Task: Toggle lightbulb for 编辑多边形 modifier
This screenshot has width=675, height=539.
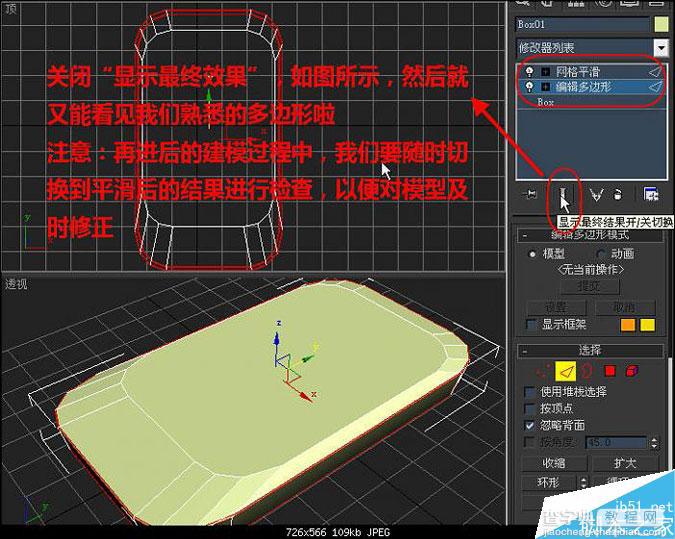Action: click(529, 87)
